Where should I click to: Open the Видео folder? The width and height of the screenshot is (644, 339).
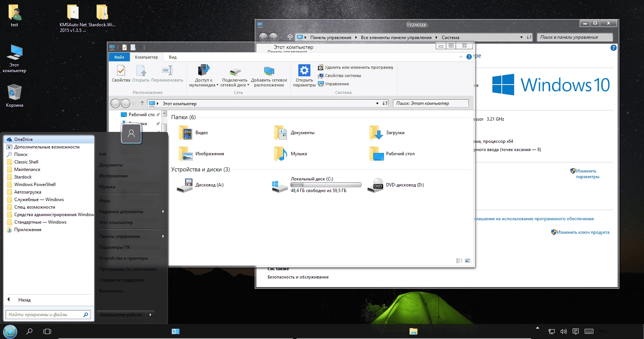[194, 133]
